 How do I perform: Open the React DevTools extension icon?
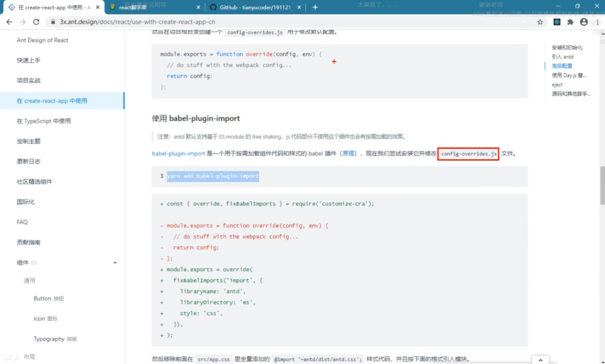pyautogui.click(x=557, y=22)
